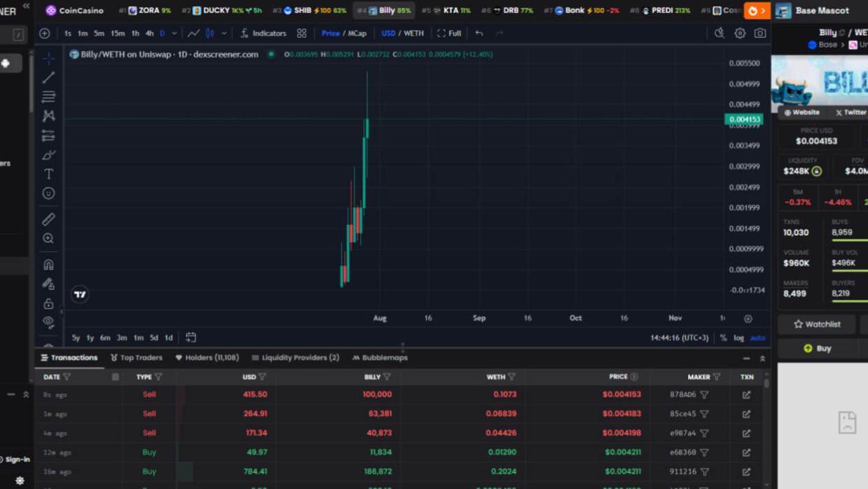Screen dimensions: 868x489
Task: Select the chart patterns tool
Action: [x=48, y=116]
